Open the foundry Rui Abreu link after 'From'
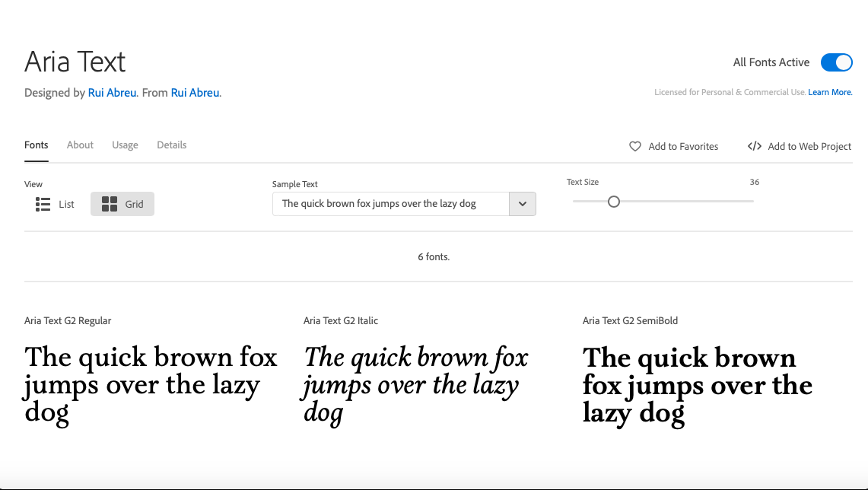This screenshot has height=490, width=868. pyautogui.click(x=196, y=93)
